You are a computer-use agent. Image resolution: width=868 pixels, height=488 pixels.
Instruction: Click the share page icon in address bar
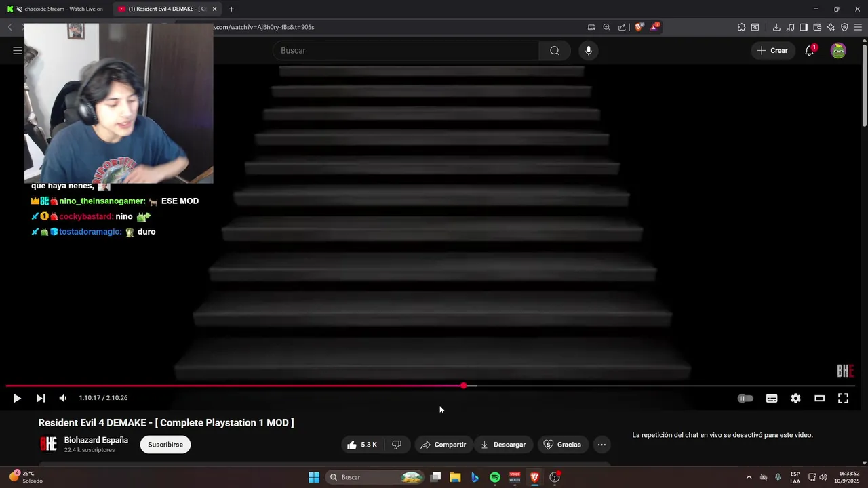622,27
